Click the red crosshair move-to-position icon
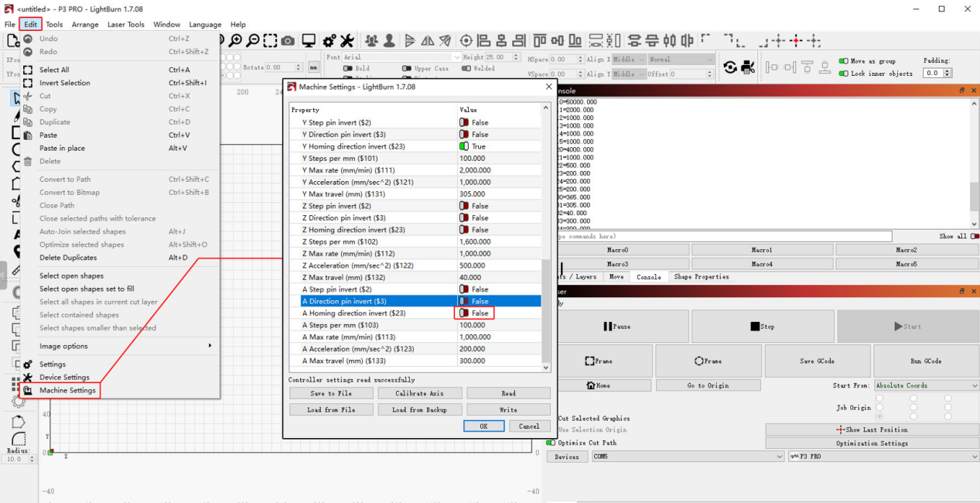The image size is (980, 503). [x=796, y=40]
